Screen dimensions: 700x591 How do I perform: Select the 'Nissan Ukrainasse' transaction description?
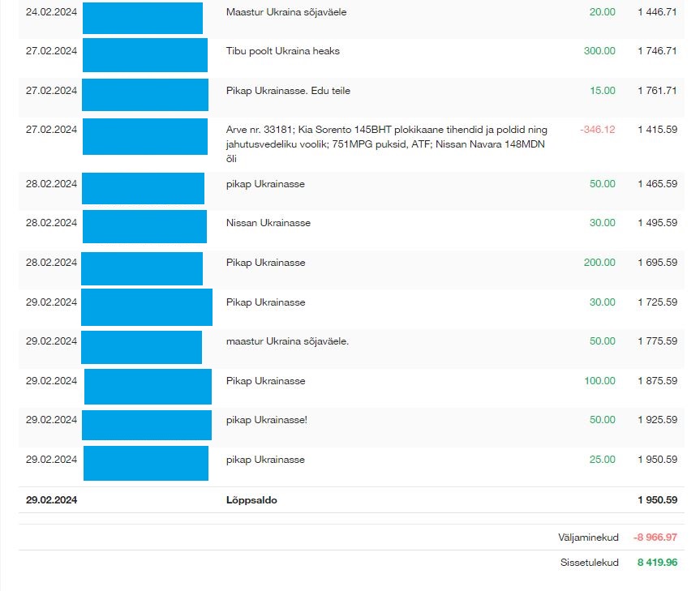point(268,223)
